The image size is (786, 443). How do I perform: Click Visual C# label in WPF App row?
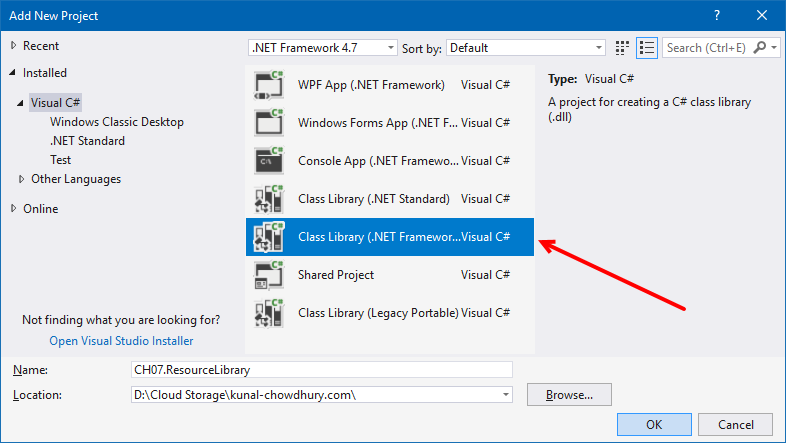click(485, 85)
